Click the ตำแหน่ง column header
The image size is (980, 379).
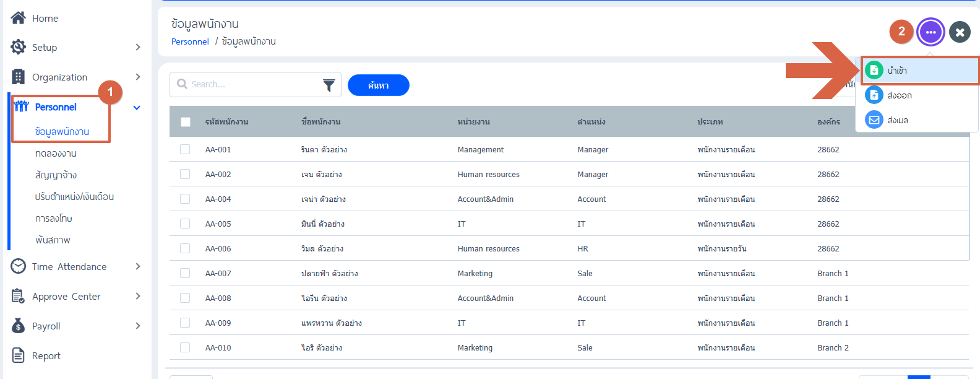(591, 122)
